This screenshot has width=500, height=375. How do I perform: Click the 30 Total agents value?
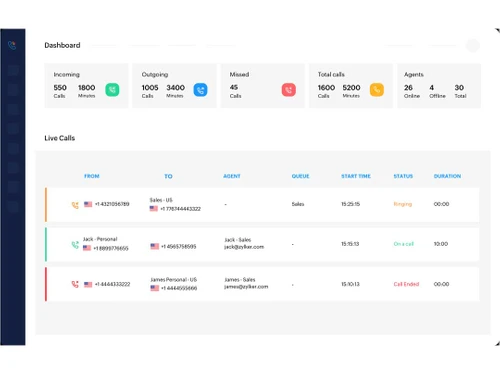coord(459,88)
